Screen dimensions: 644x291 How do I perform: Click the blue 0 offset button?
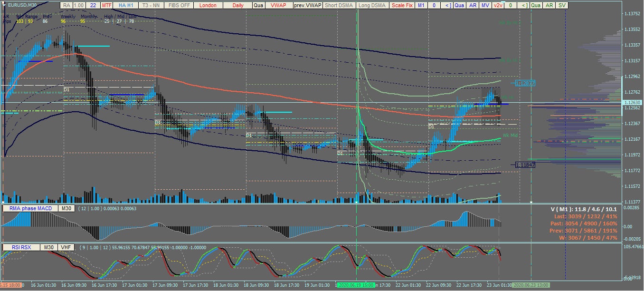click(x=434, y=5)
